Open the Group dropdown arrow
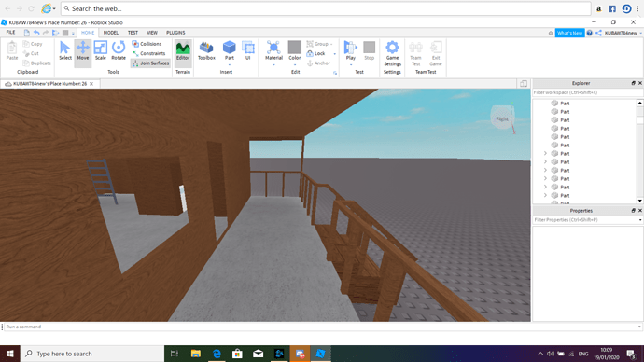This screenshot has width=644, height=362. pyautogui.click(x=331, y=44)
